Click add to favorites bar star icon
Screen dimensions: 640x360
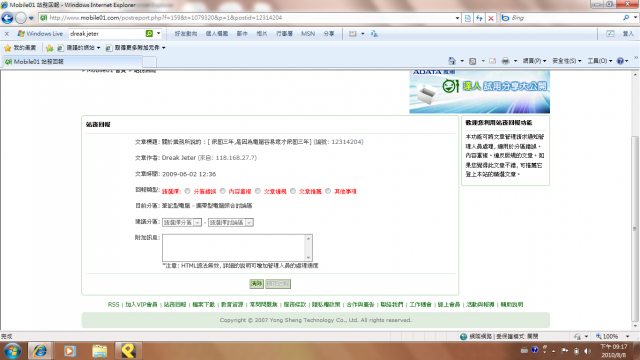[49, 48]
